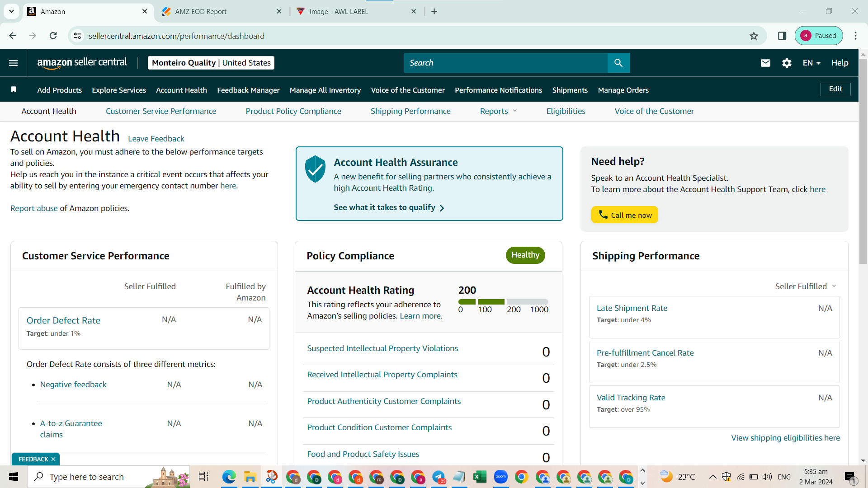Select the Shipping Performance tab
Image resolution: width=868 pixels, height=488 pixels.
click(x=410, y=111)
